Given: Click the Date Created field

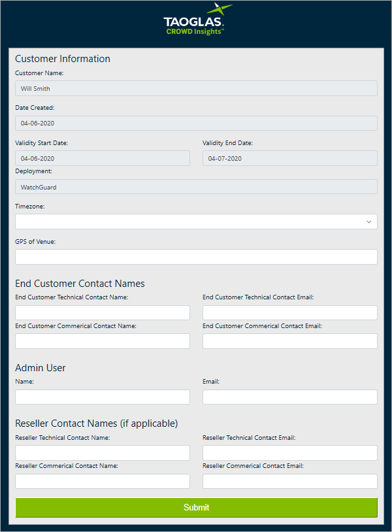Looking at the screenshot, I should click(196, 123).
